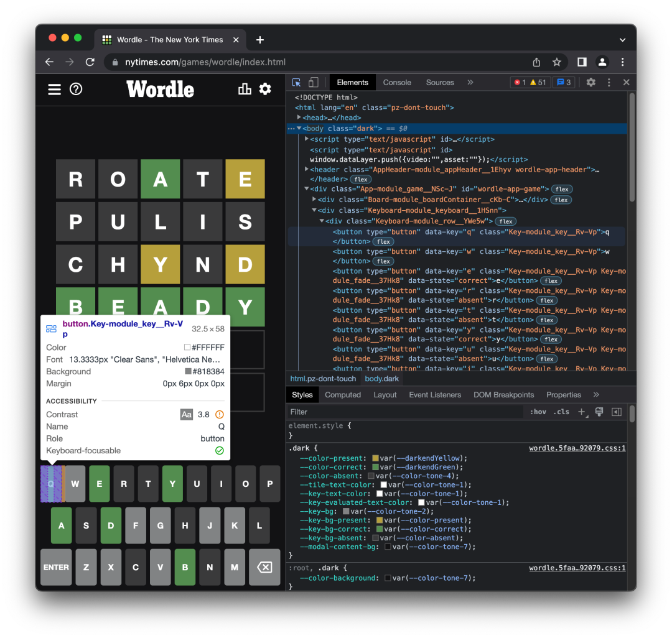The height and width of the screenshot is (638, 672).
Task: Open the Chrome profile avatar
Action: tap(602, 62)
